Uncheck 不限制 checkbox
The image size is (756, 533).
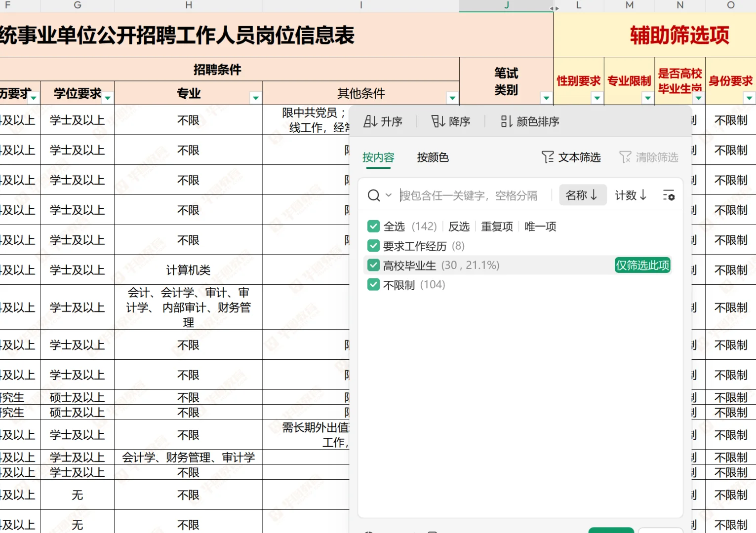(x=373, y=285)
